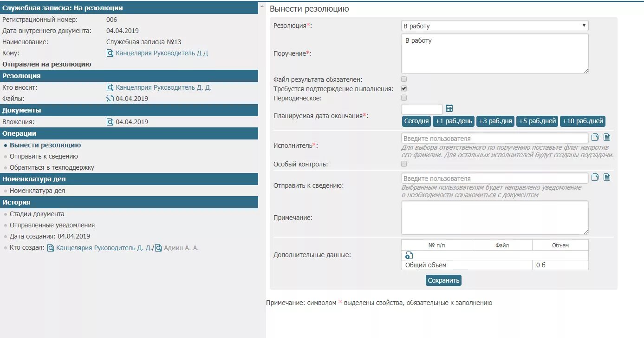This screenshot has height=338, width=644.
Task: Click the Объем column header
Action: pyautogui.click(x=560, y=245)
